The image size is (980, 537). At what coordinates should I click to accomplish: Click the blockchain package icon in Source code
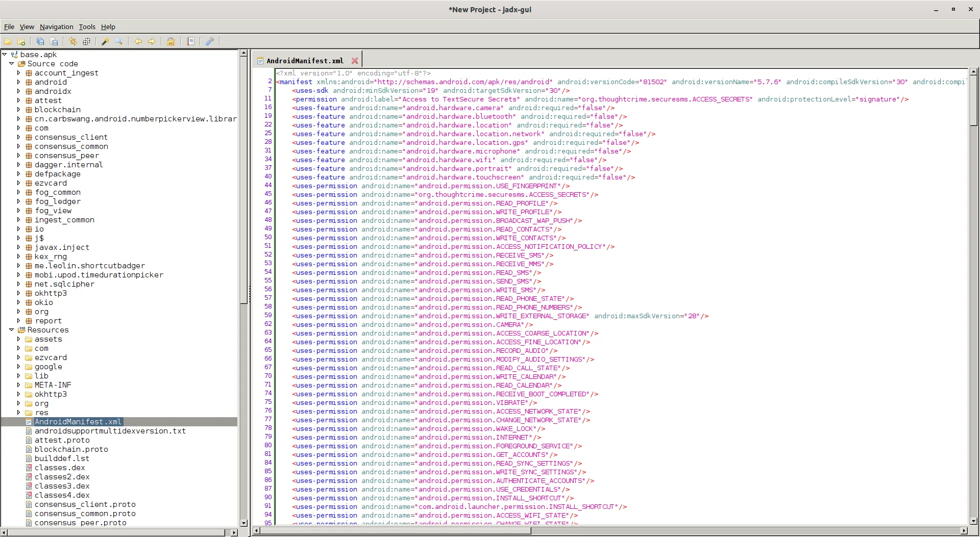click(29, 110)
